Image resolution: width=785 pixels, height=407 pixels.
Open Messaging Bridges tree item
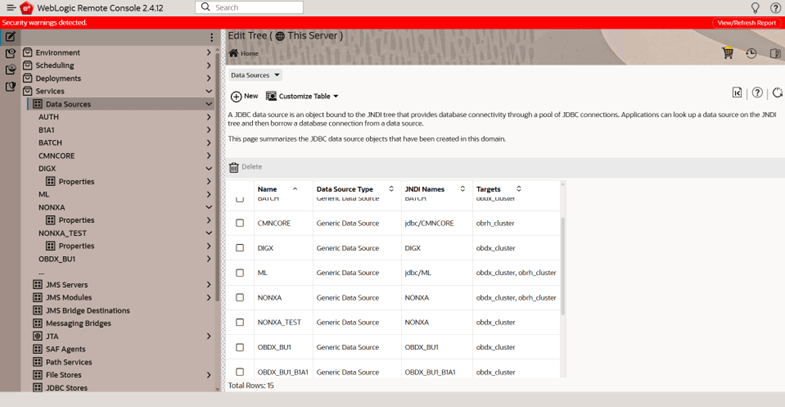point(79,323)
